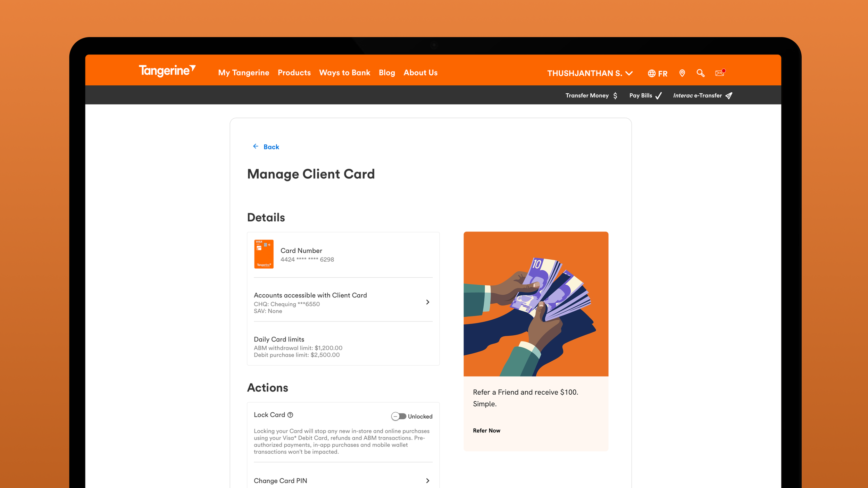The width and height of the screenshot is (868, 488).
Task: Open the search icon in the header
Action: [701, 73]
